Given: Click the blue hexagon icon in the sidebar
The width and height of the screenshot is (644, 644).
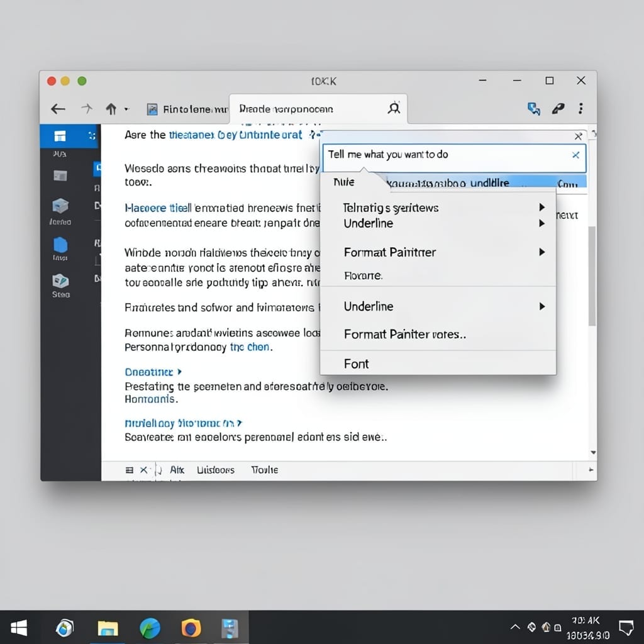Looking at the screenshot, I should point(60,245).
